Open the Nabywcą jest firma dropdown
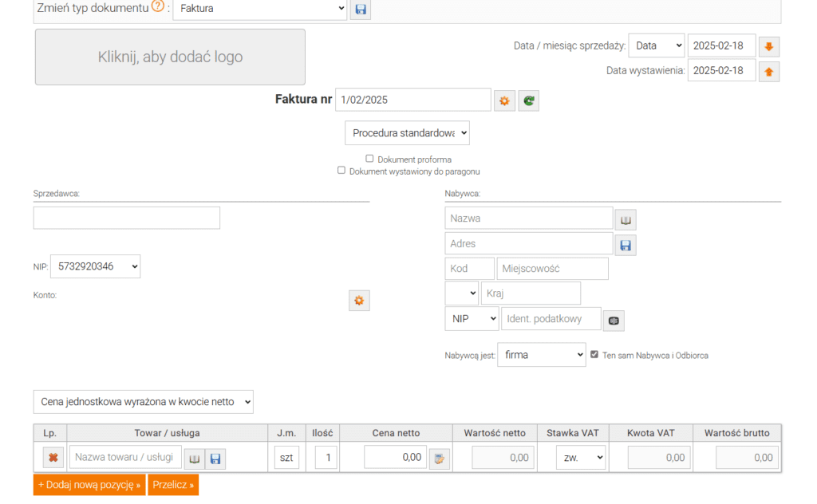 click(x=541, y=355)
